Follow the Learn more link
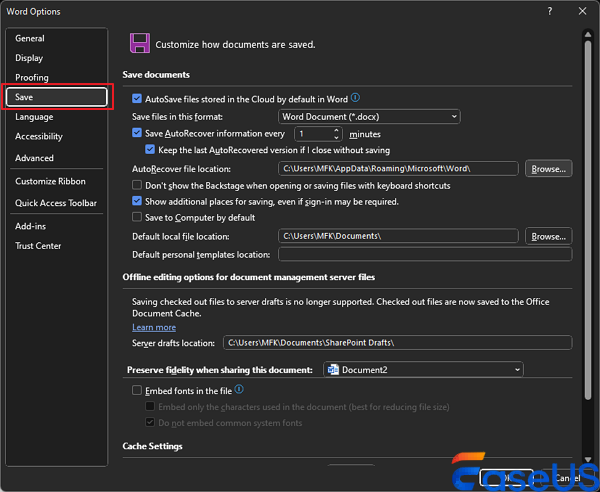Image resolution: width=600 pixels, height=492 pixels. 154,327
